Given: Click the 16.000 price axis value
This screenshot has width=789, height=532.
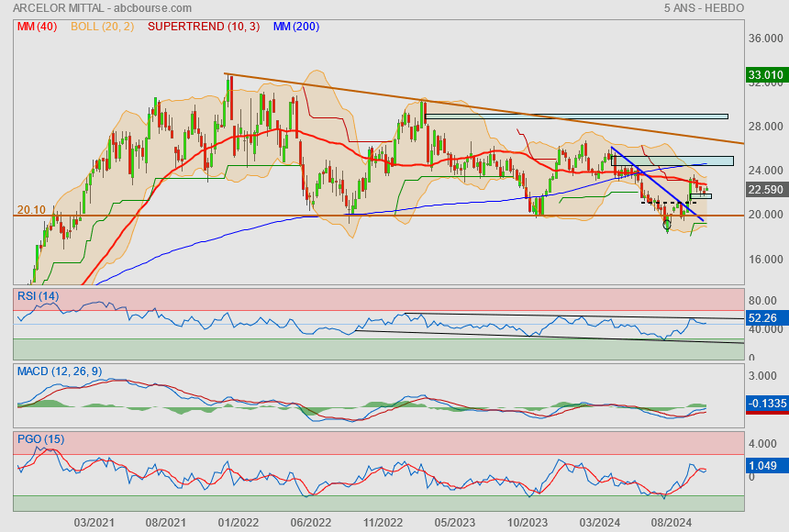Looking at the screenshot, I should pyautogui.click(x=765, y=259).
